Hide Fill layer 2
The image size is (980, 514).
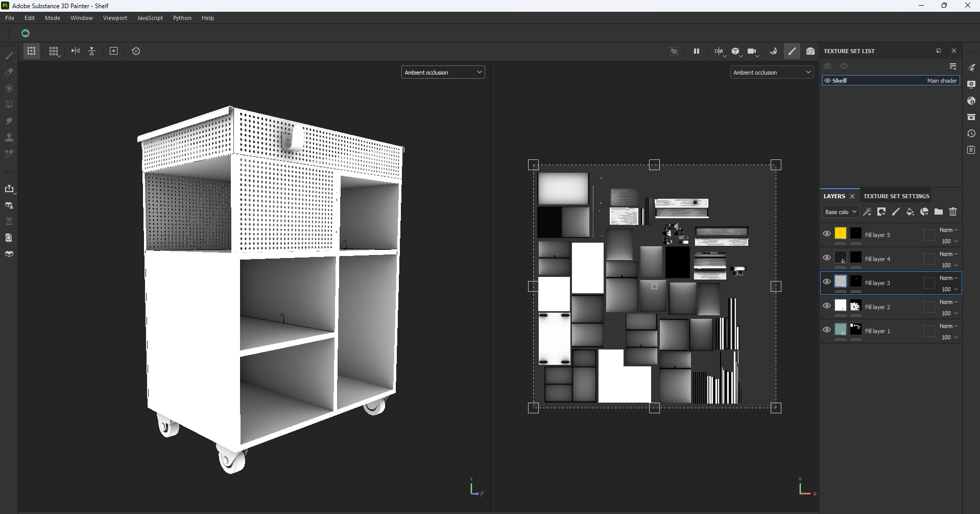827,306
